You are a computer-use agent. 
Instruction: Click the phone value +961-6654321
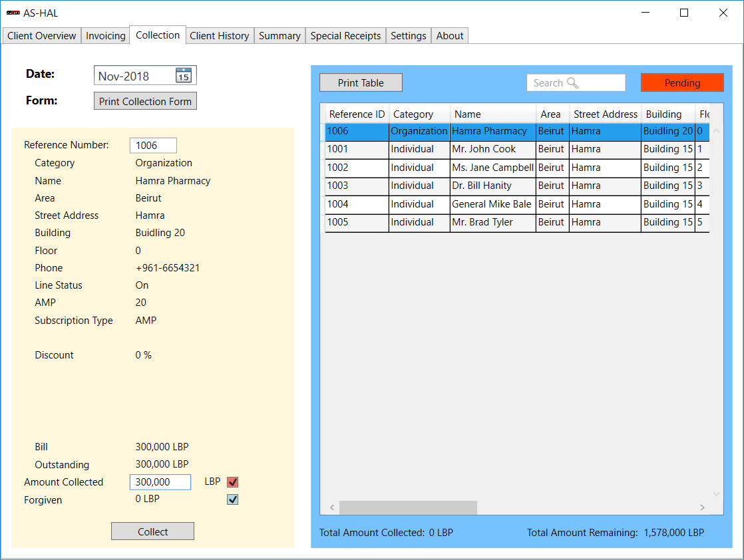pyautogui.click(x=168, y=268)
